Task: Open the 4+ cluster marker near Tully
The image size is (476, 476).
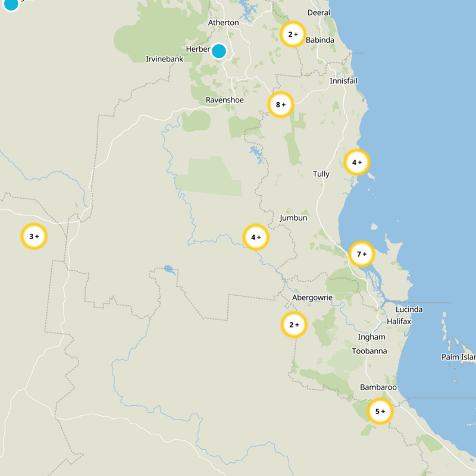Action: [356, 162]
